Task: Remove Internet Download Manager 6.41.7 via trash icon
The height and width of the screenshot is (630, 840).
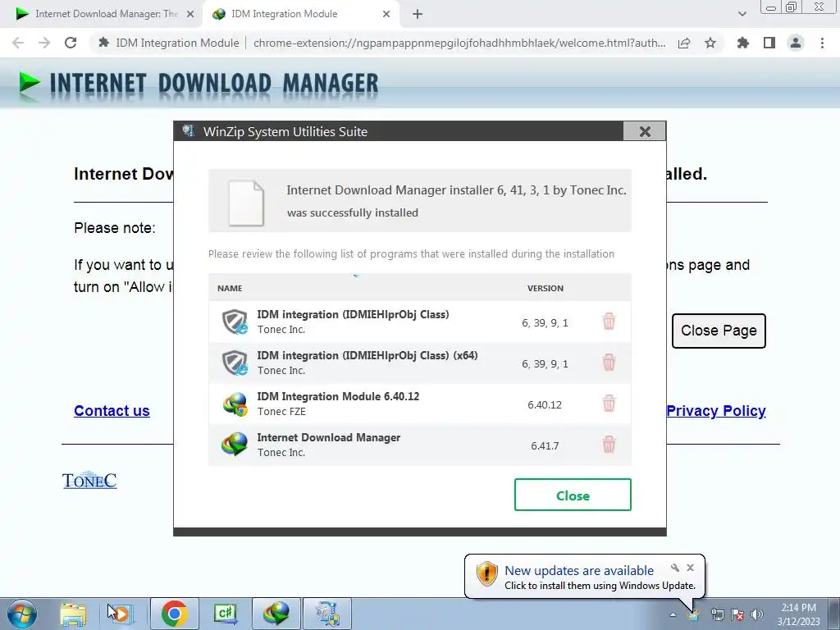Action: 609,445
